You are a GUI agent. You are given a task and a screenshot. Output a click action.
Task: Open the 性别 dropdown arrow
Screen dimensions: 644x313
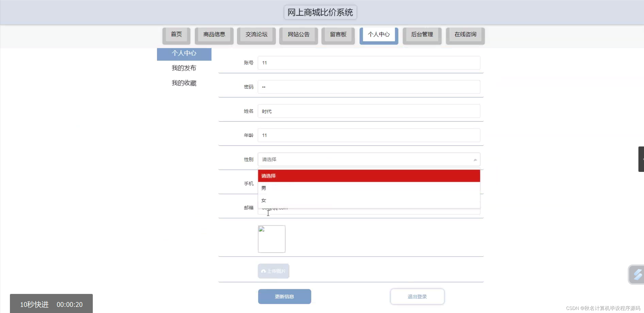(475, 159)
